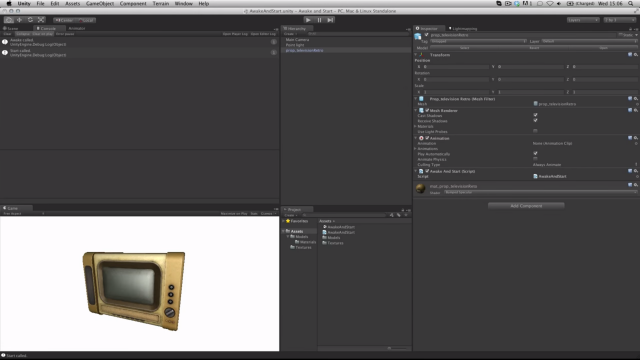This screenshot has height=360, width=640.
Task: Click the GameObject cube icon in Inspector
Action: (x=418, y=37)
